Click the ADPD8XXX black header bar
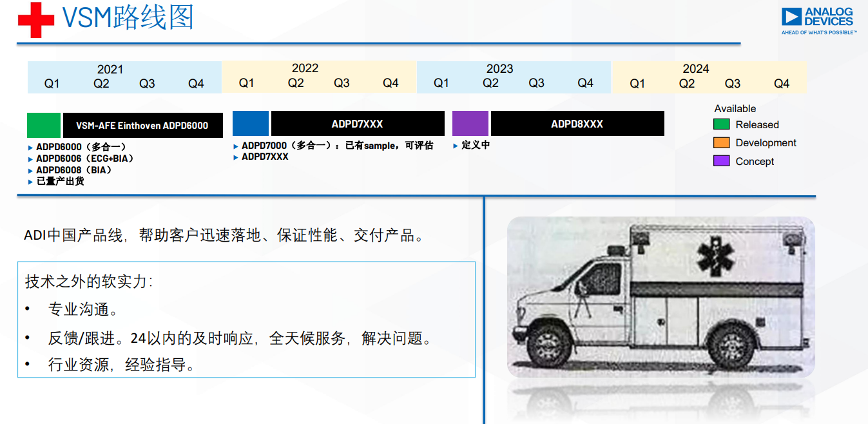This screenshot has width=868, height=424. pos(577,123)
